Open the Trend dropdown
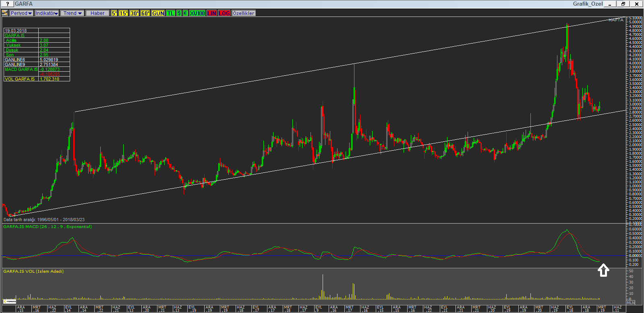The image size is (644, 313). [x=73, y=13]
